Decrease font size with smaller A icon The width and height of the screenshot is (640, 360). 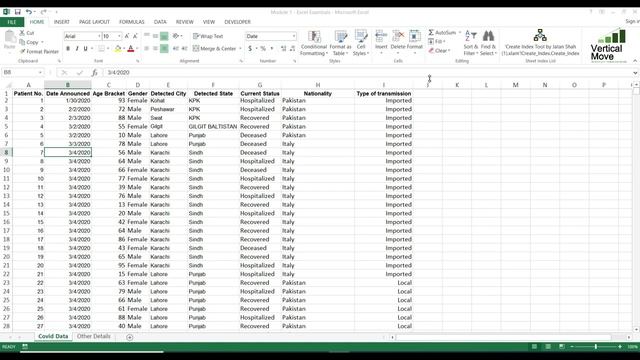pos(135,36)
